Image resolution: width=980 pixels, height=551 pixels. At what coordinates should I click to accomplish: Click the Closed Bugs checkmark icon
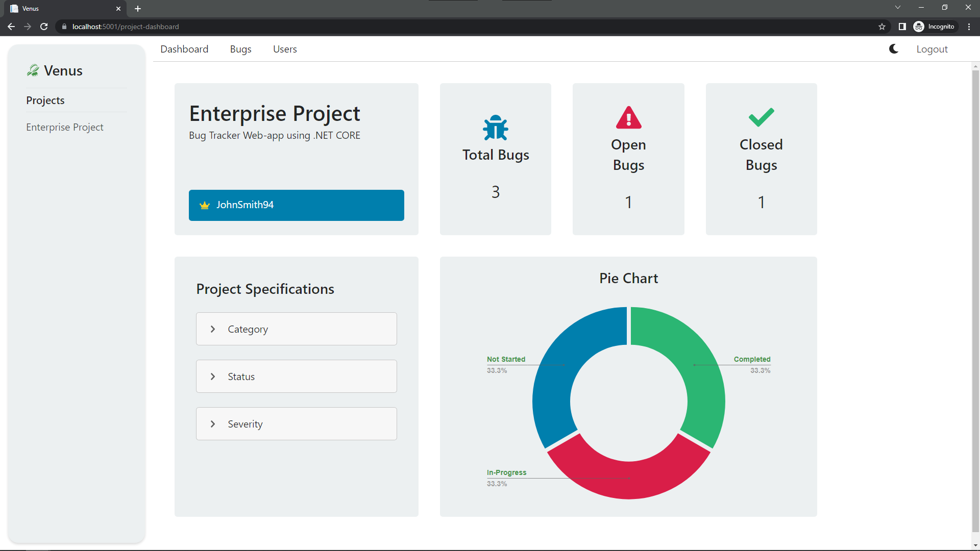[x=761, y=117]
